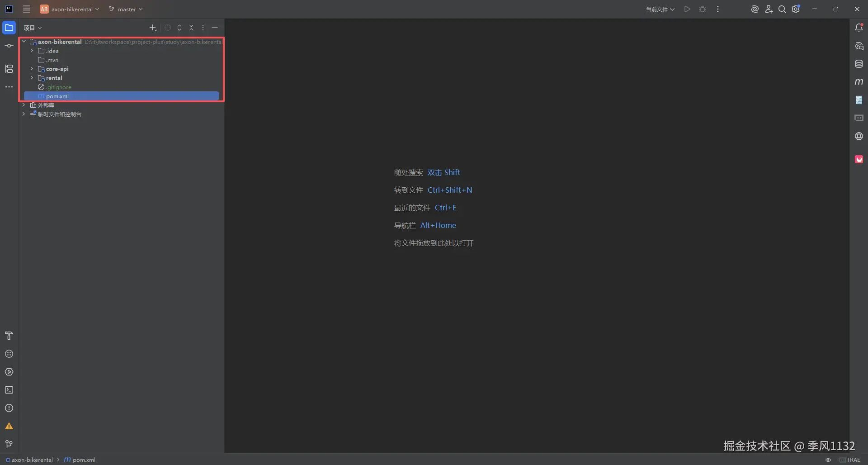This screenshot has width=868, height=465.
Task: Open the main hamburger menu
Action: click(x=27, y=9)
